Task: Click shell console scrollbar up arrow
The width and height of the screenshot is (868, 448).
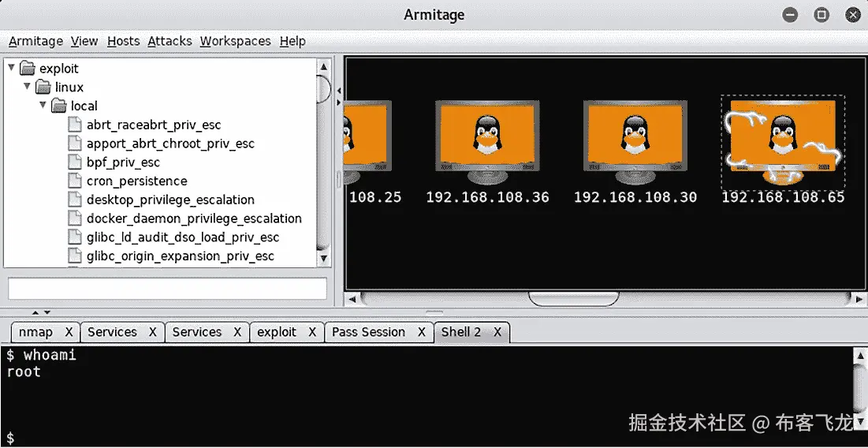Action: (860, 354)
